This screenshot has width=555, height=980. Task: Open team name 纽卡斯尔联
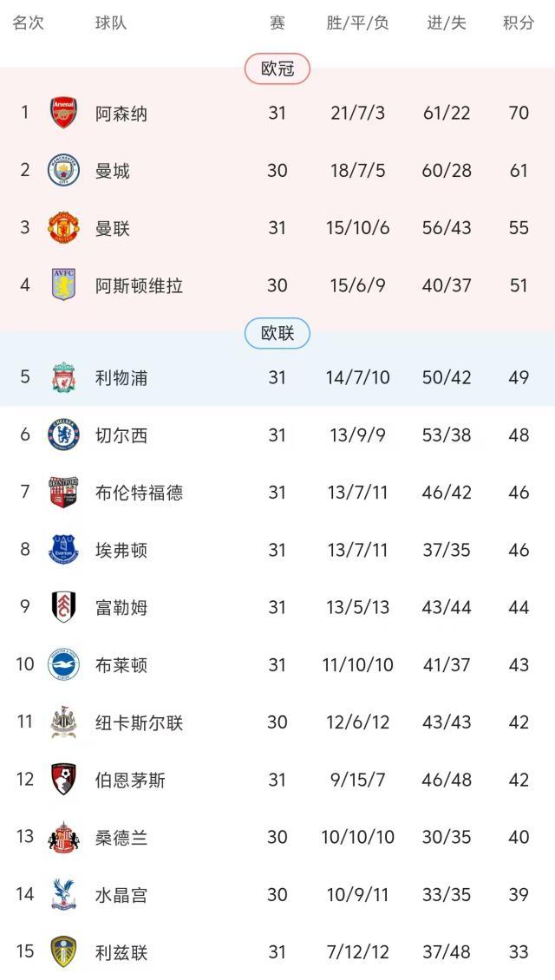coord(139,722)
